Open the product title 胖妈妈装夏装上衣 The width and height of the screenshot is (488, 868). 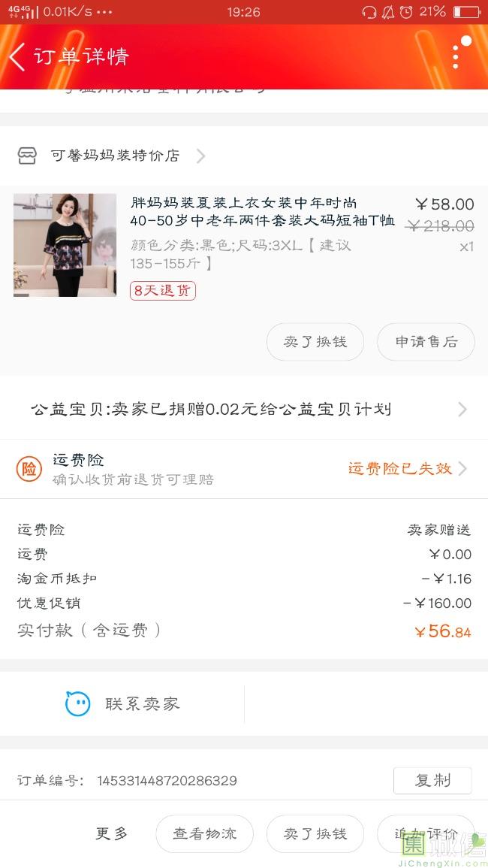(262, 211)
